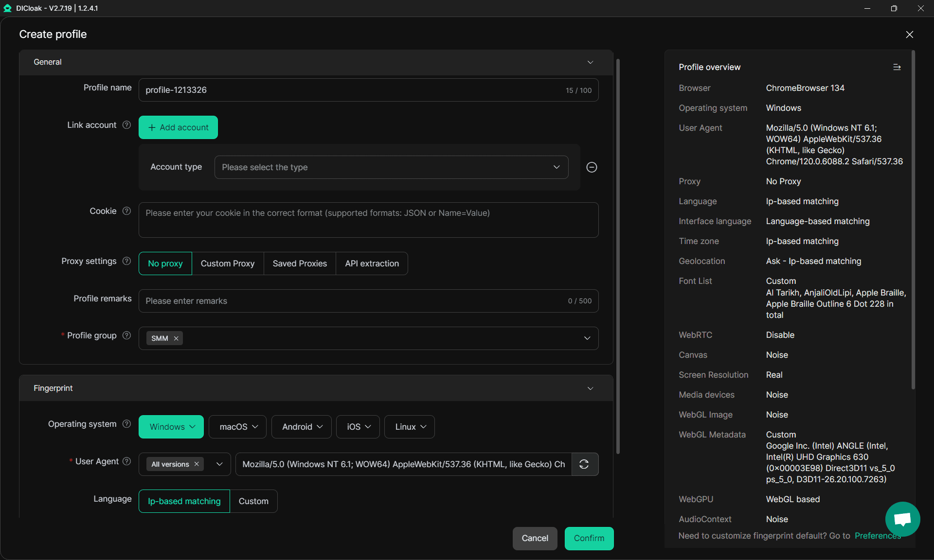Collapse the Profile overview panel

coord(897,67)
